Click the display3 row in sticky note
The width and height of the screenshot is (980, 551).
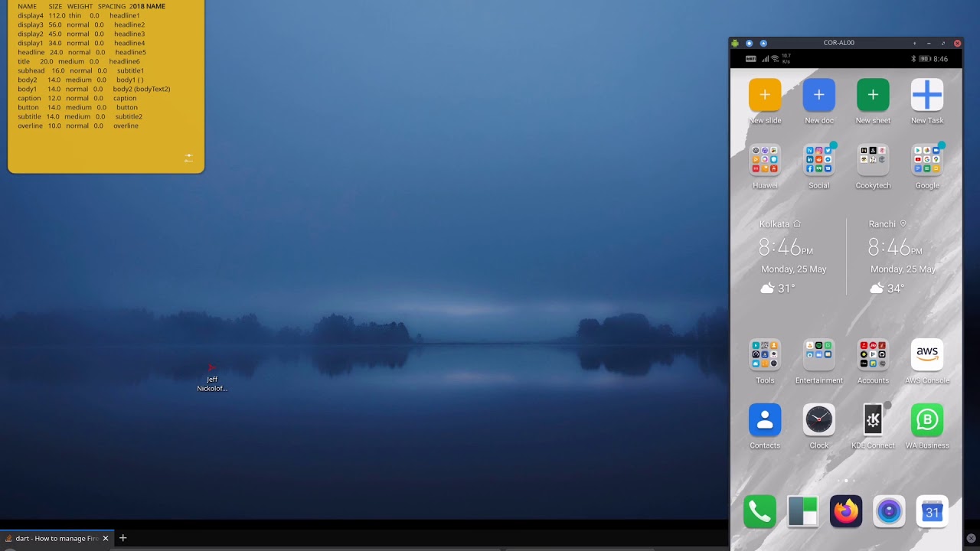[81, 24]
